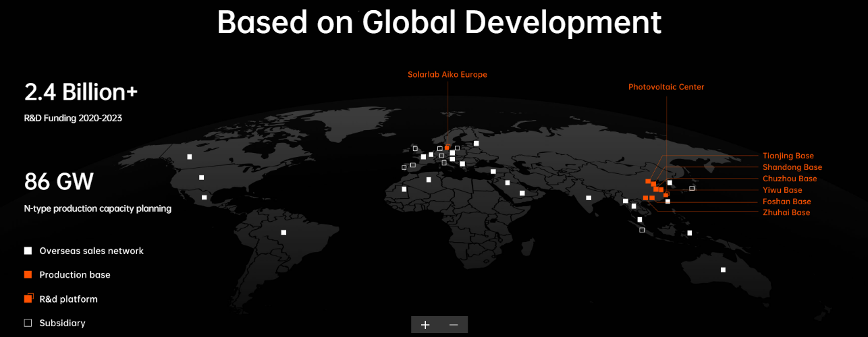The image size is (868, 337).
Task: Click the hollow Subsidiary legend square
Action: [x=28, y=323]
